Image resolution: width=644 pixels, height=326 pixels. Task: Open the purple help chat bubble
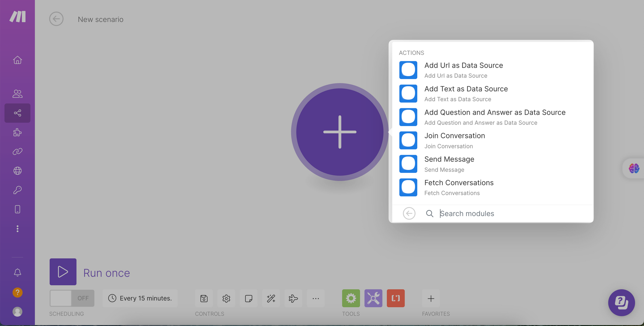coord(621,302)
